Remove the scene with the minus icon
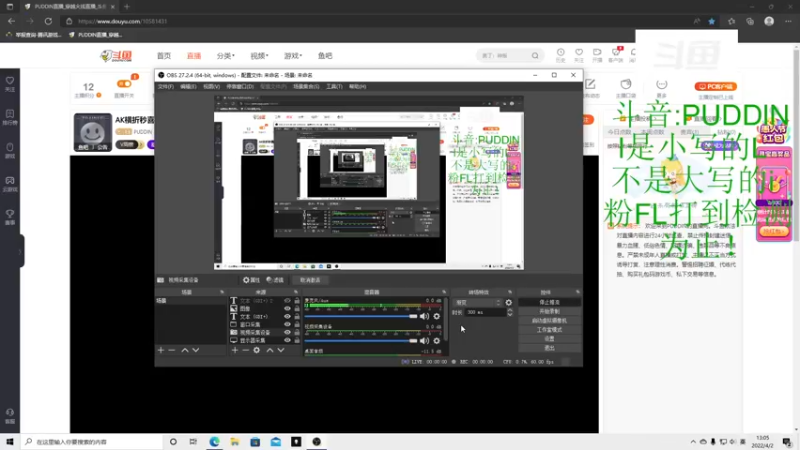 (x=172, y=350)
